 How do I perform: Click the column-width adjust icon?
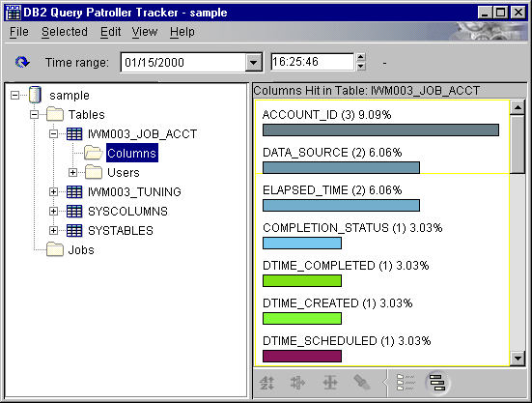click(330, 383)
